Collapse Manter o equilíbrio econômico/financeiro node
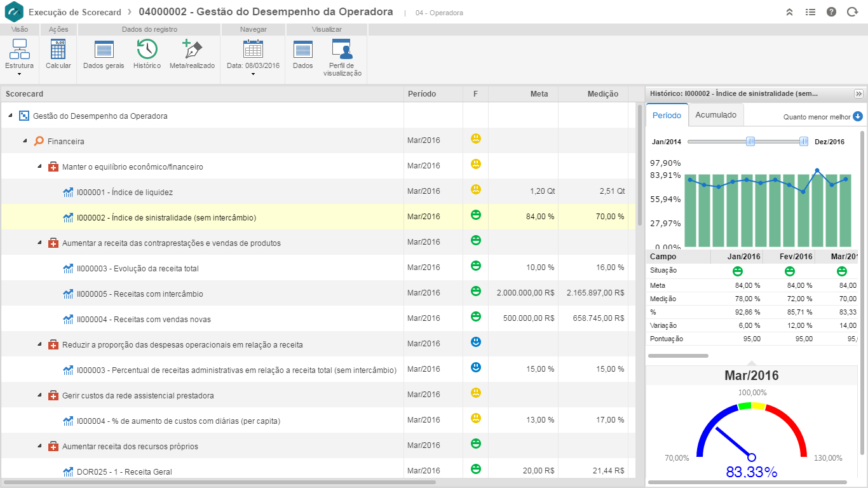This screenshot has height=488, width=868. pyautogui.click(x=39, y=166)
